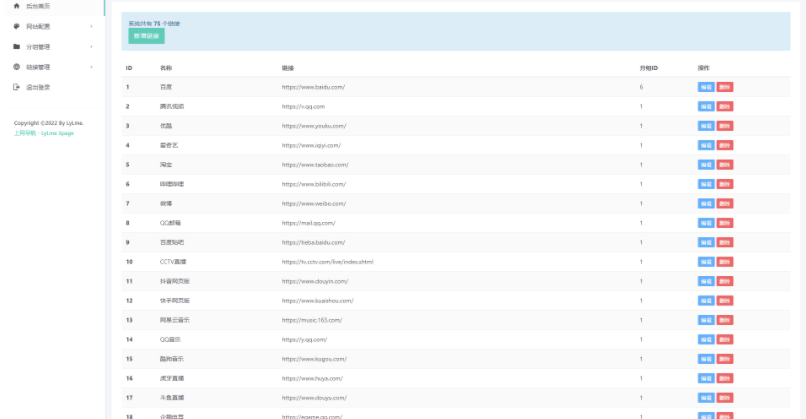Select 退出登录 in the sidebar
This screenshot has height=419, width=806.
pos(37,87)
